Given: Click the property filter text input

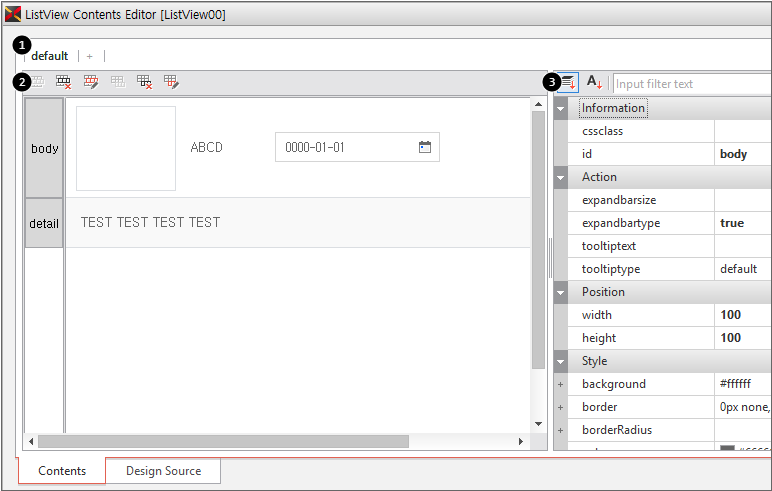Looking at the screenshot, I should tap(690, 84).
